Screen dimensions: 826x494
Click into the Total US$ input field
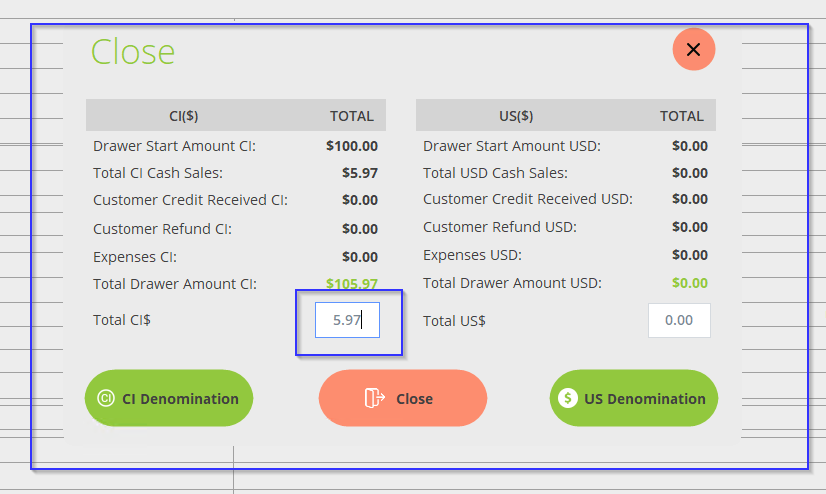tap(679, 321)
